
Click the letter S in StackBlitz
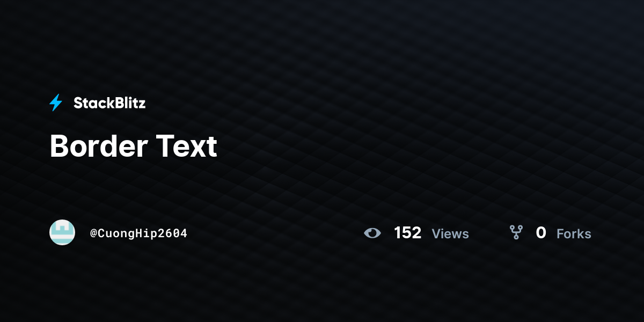tap(78, 103)
